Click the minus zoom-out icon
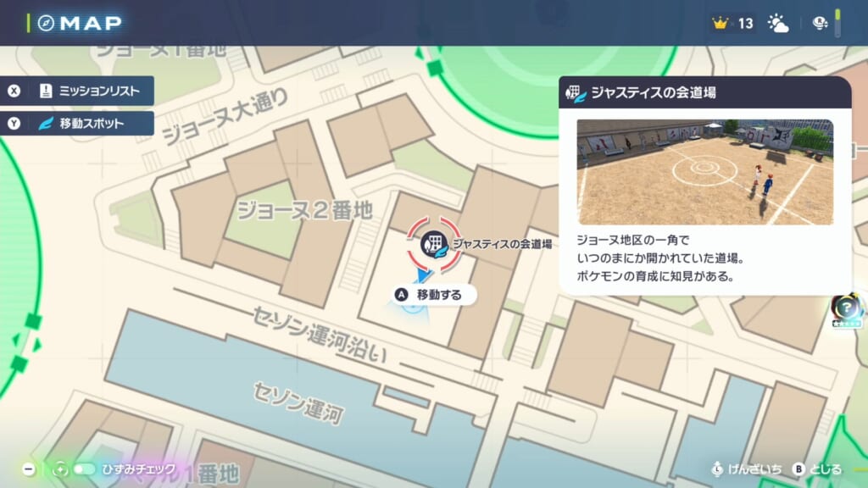The width and height of the screenshot is (868, 488). (x=29, y=469)
